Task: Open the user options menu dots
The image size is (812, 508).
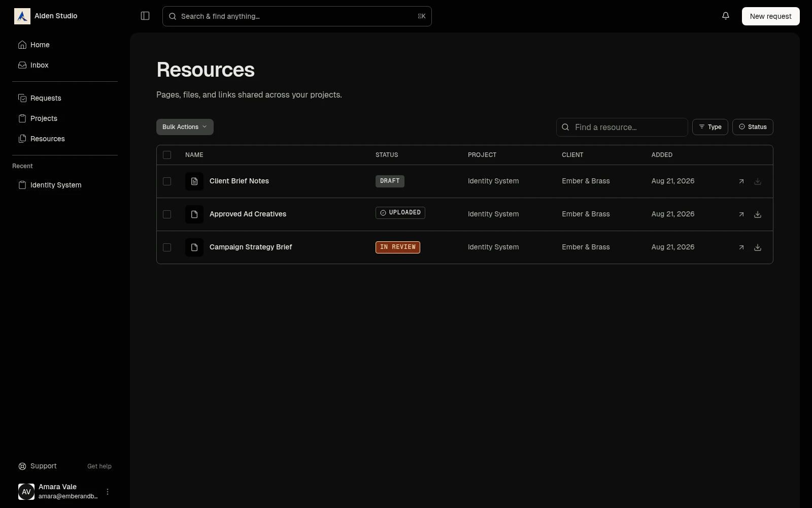Action: pos(108,492)
